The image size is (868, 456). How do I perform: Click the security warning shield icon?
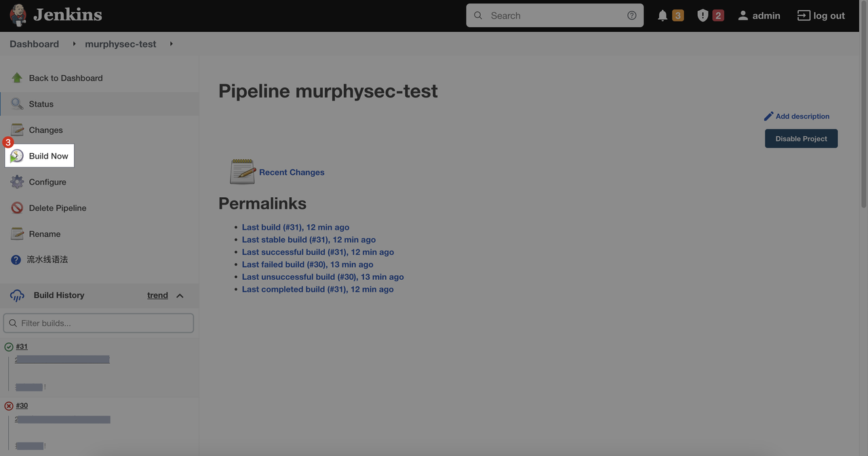[x=703, y=16]
